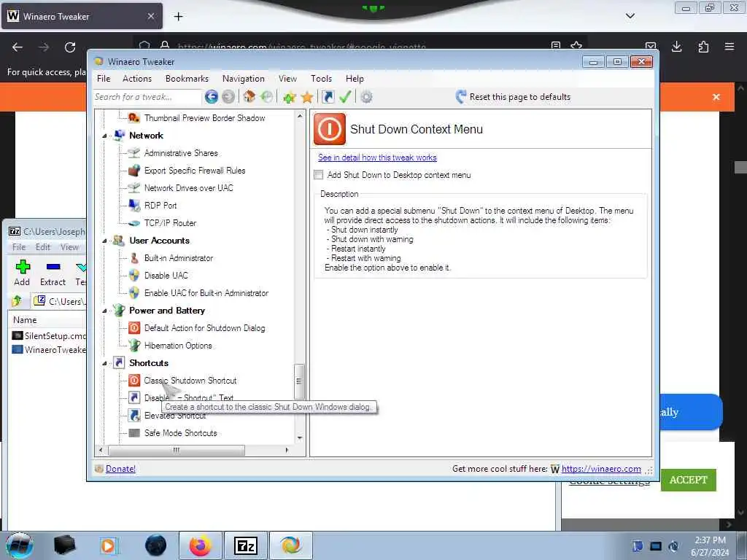The height and width of the screenshot is (560, 747).
Task: Click the tree vertical scrollbar thumb
Action: pos(299,381)
